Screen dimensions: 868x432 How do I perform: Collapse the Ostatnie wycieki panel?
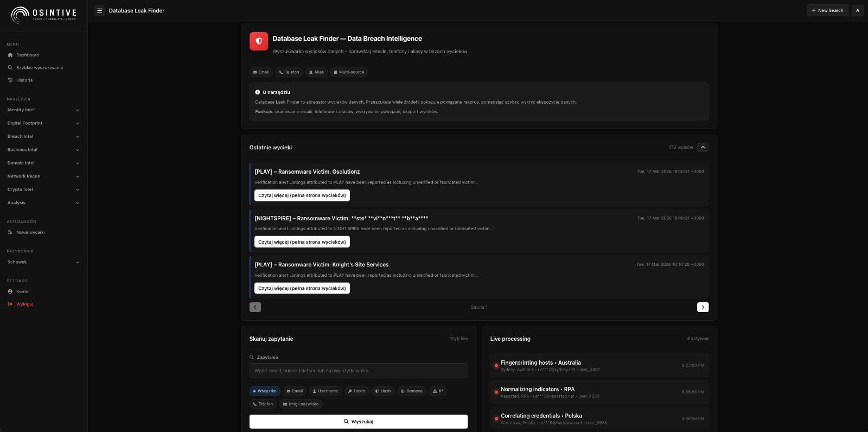point(703,147)
